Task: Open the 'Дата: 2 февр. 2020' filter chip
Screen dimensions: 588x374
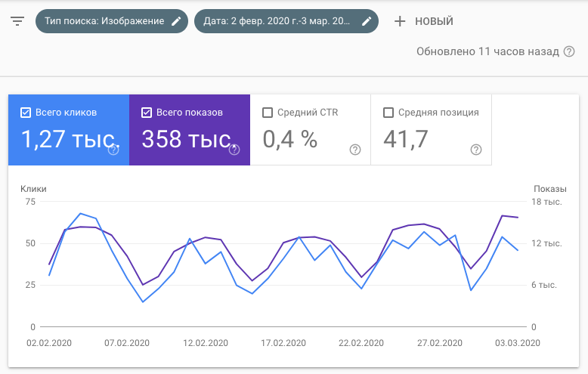Action: point(276,21)
